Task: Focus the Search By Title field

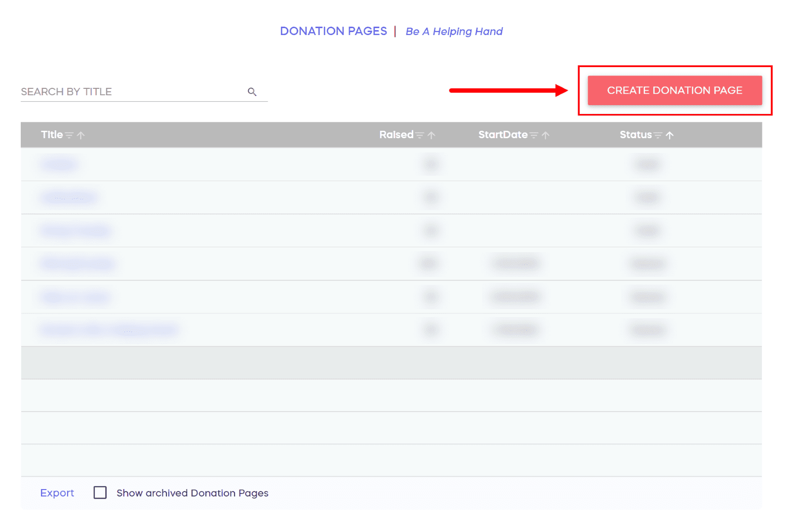Action: coord(131,92)
